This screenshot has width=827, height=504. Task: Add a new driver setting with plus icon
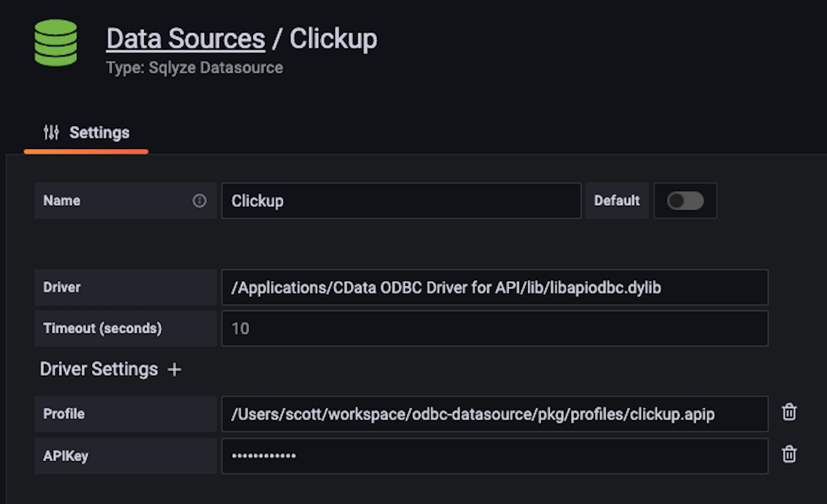click(175, 370)
